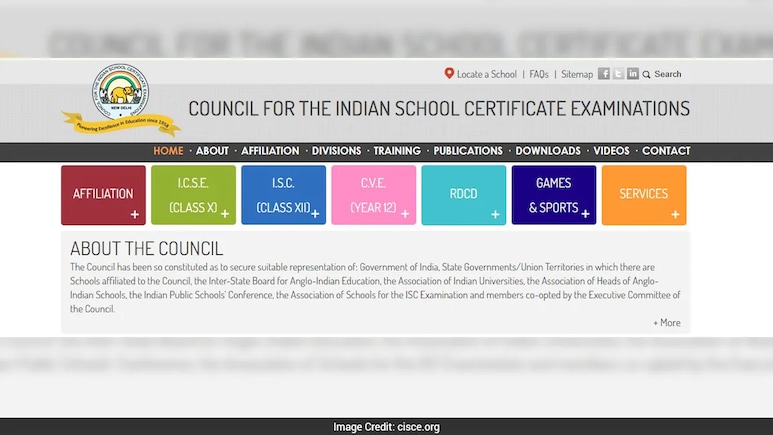Expand plus on I.S.C. Class XII tile
This screenshot has height=435, width=773.
coord(315,214)
